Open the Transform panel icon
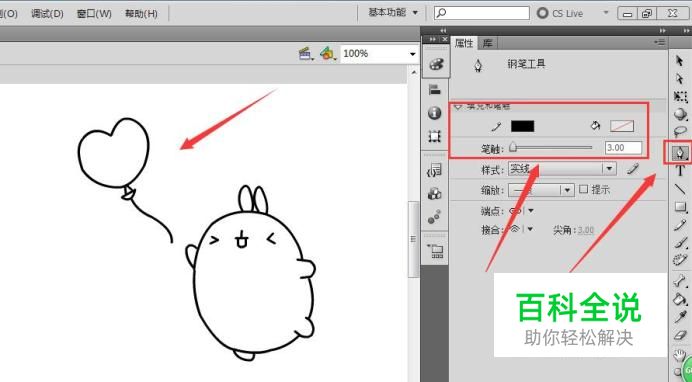Viewport: 692px width, 382px height. click(x=435, y=136)
